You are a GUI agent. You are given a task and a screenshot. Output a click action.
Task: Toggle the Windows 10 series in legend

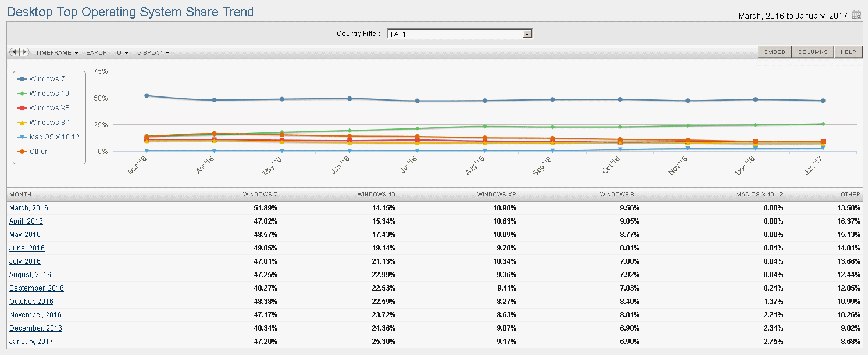point(44,94)
